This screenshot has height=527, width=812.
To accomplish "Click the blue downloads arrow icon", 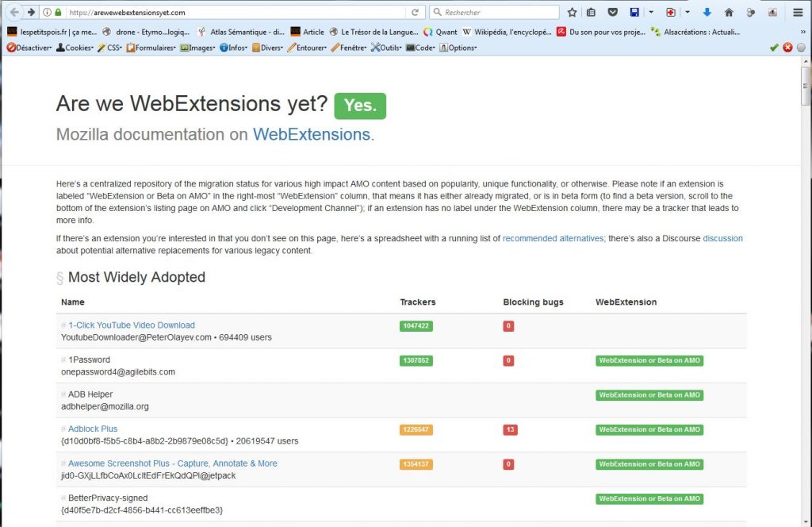I will [707, 13].
